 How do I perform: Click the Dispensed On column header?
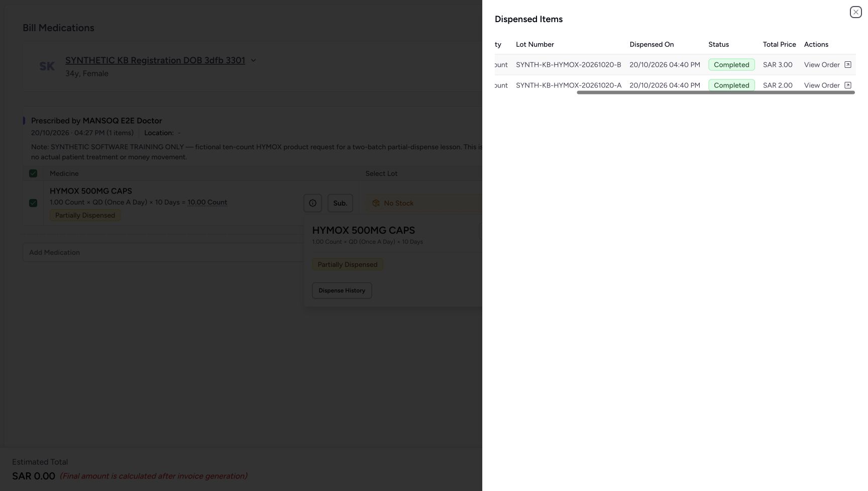pos(652,44)
